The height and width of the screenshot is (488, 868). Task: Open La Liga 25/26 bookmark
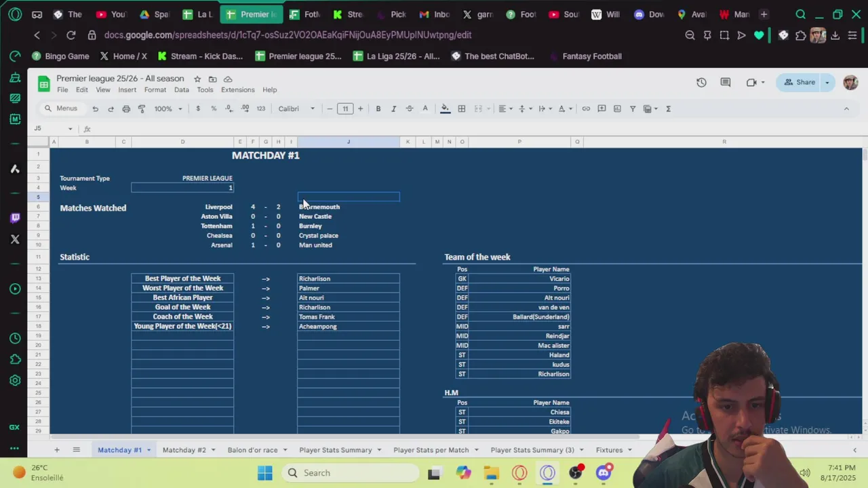(x=396, y=56)
